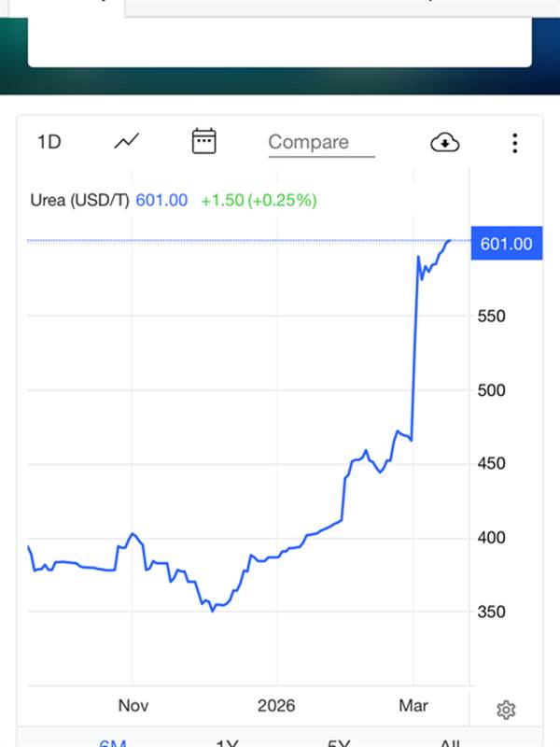Open chart settings gear icon
560x747 pixels.
(x=506, y=711)
